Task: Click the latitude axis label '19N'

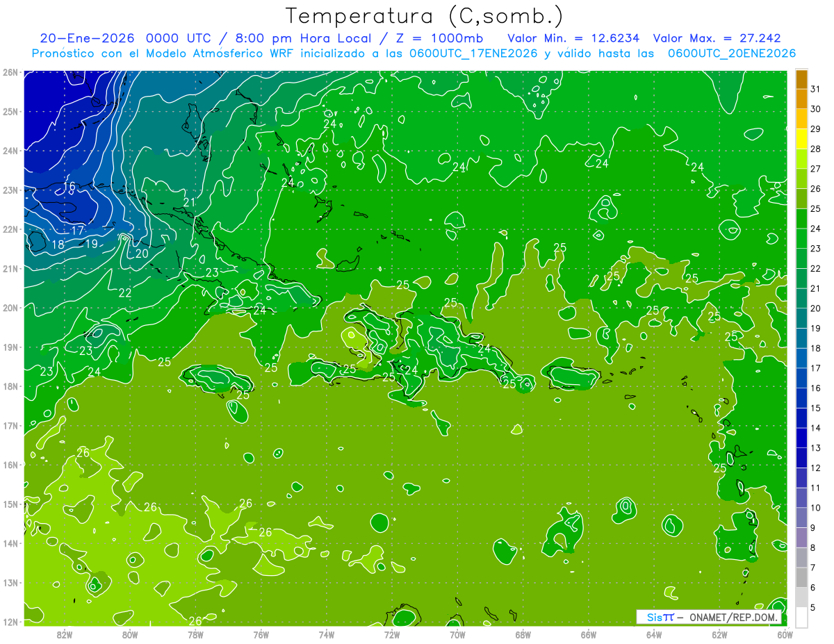Action: 10,347
